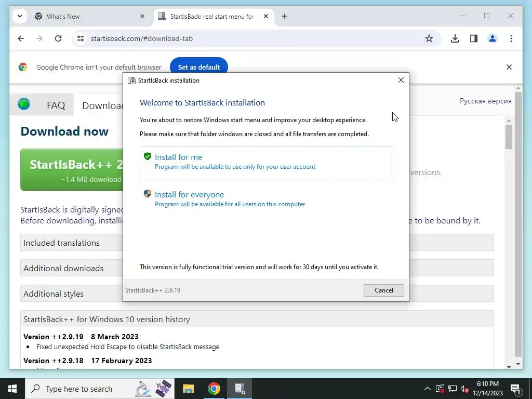Screen dimensions: 532x399
Task: Click the outer page scrollbar
Action: click(518, 224)
